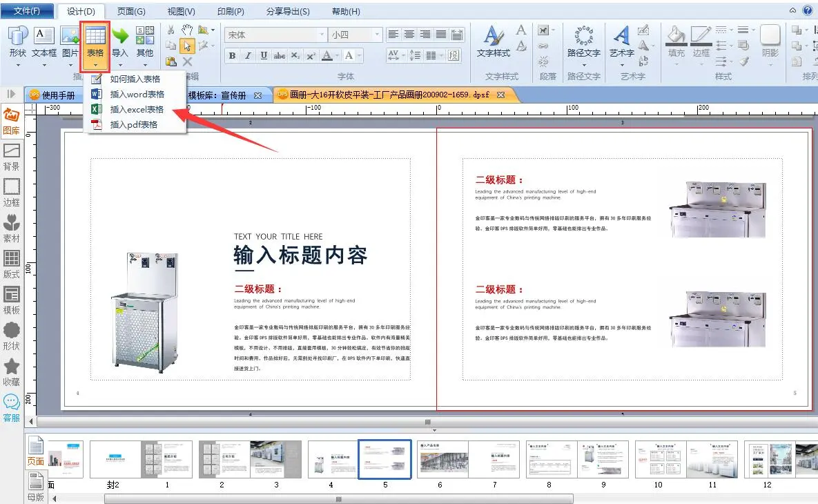Expand the 导入 import dropdown
This screenshot has width=818, height=504.
click(120, 65)
